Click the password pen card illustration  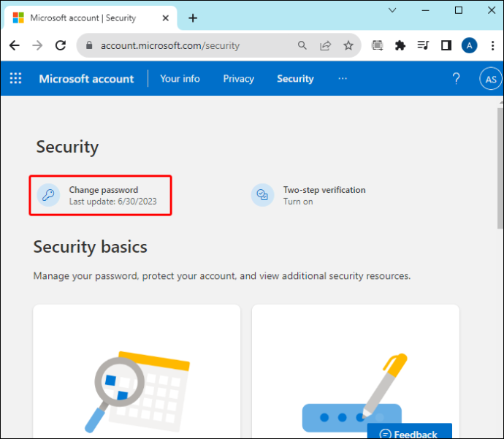(x=355, y=393)
